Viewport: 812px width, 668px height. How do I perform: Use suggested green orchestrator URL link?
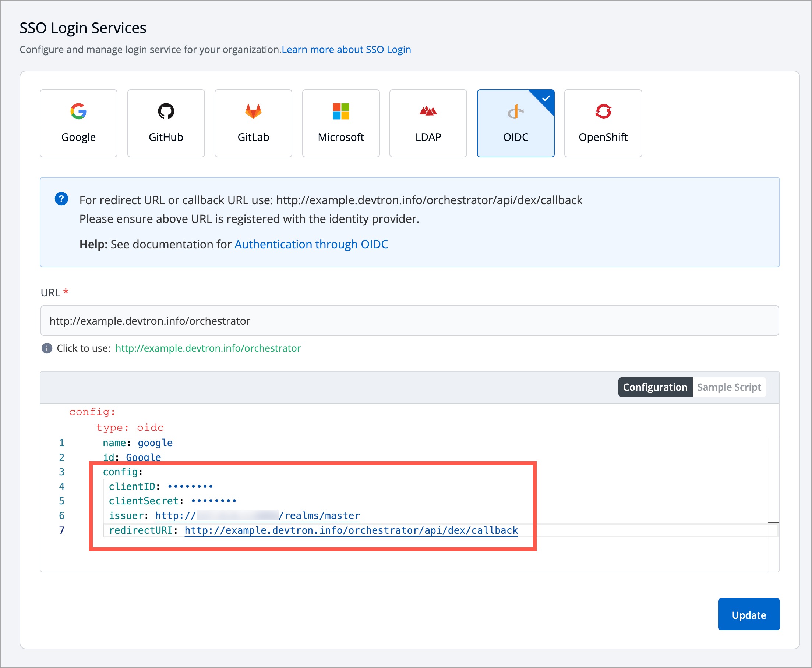coord(208,348)
